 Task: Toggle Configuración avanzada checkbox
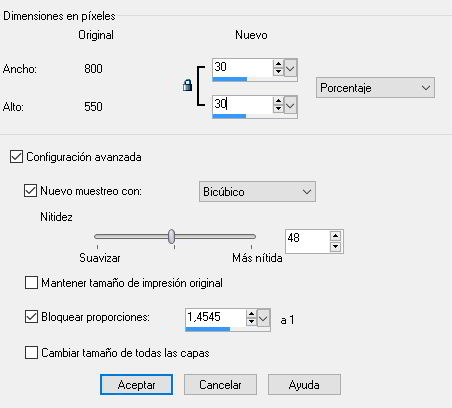pyautogui.click(x=16, y=157)
